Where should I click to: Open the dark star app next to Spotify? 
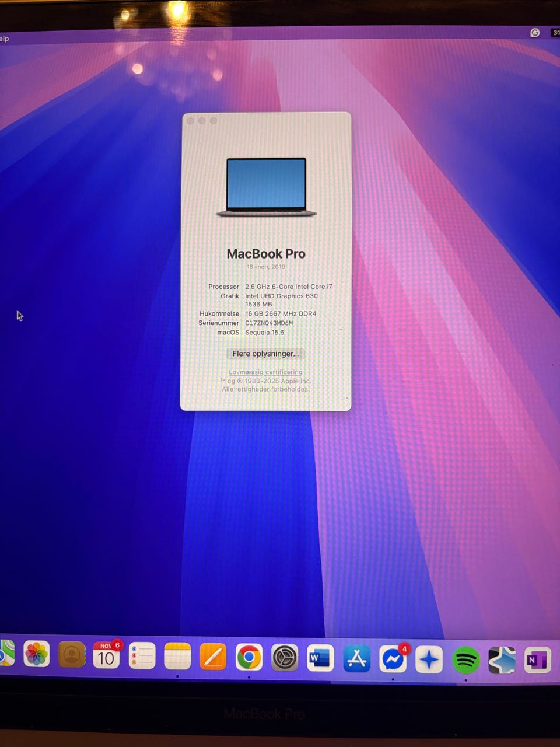(x=502, y=661)
